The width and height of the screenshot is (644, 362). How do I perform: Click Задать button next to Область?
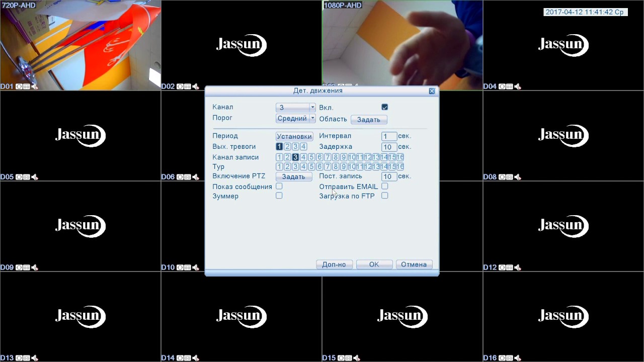click(369, 120)
